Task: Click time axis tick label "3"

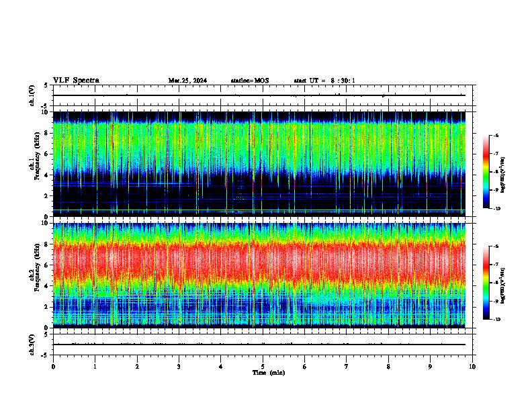Action: 179,367
